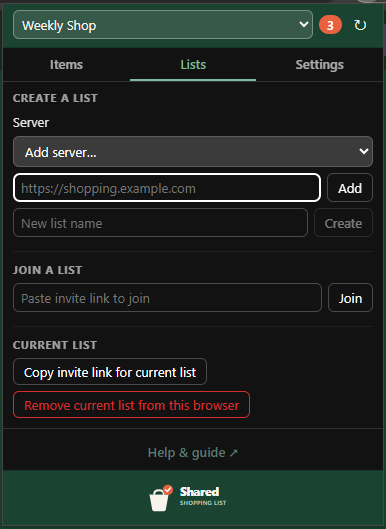The image size is (386, 529).
Task: Open the Settings tab
Action: pyautogui.click(x=320, y=64)
